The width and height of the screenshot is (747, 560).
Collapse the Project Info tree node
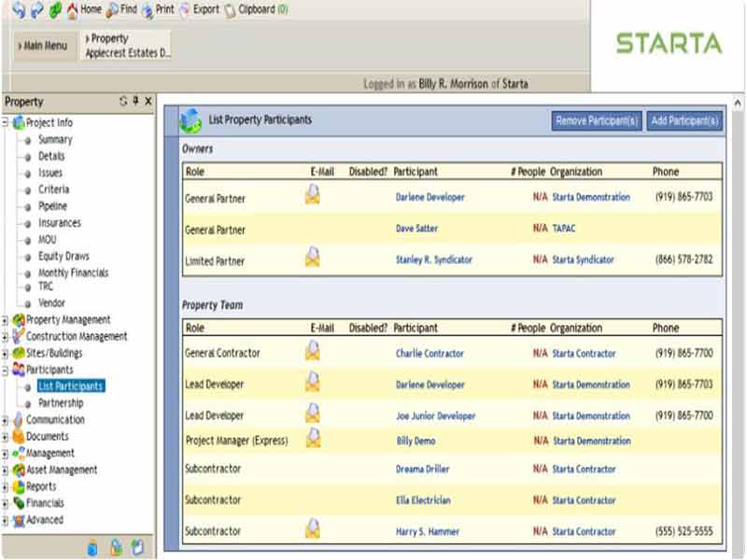[5, 122]
